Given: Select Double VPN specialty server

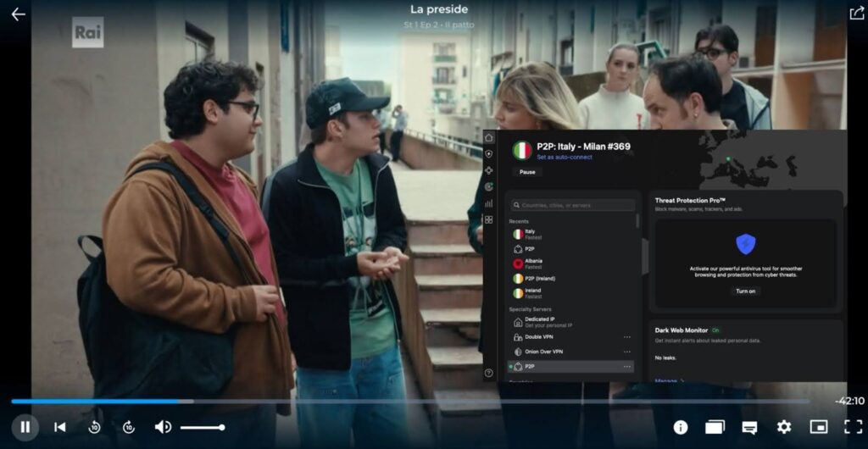Looking at the screenshot, I should click(570, 337).
